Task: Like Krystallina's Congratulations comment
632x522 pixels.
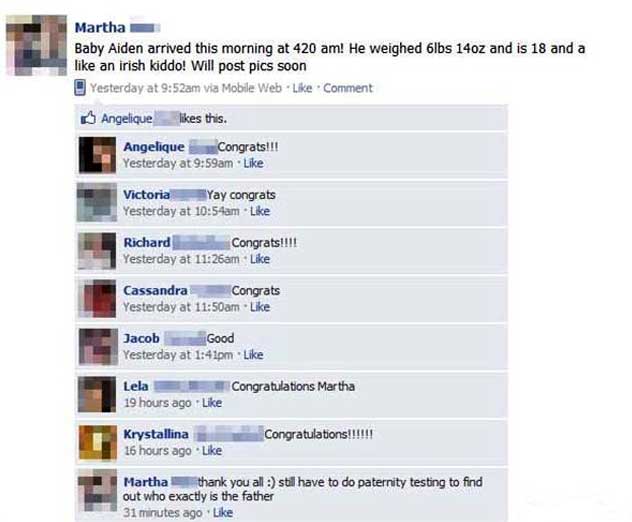Action: tap(212, 451)
